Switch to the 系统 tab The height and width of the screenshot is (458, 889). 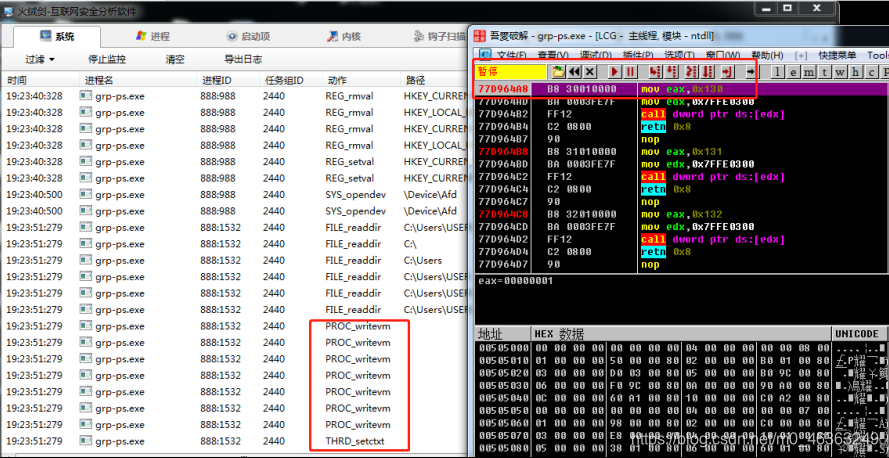(57, 37)
